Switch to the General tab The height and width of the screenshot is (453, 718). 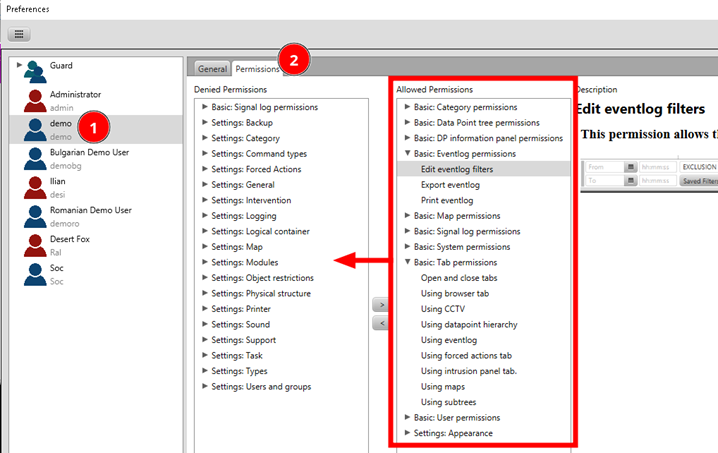tap(211, 69)
